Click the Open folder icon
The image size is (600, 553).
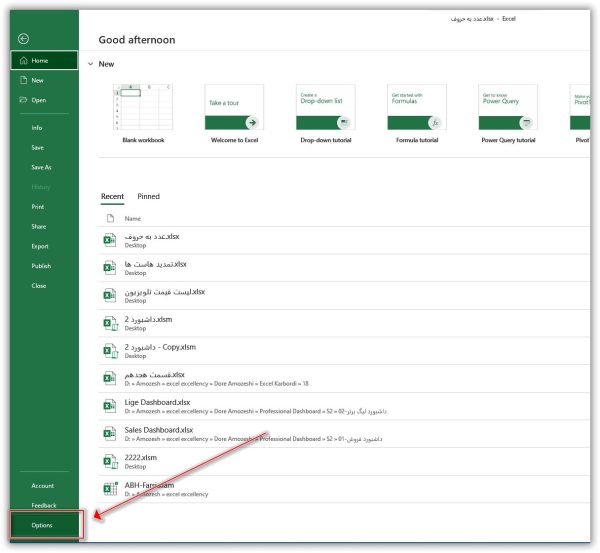click(x=22, y=100)
